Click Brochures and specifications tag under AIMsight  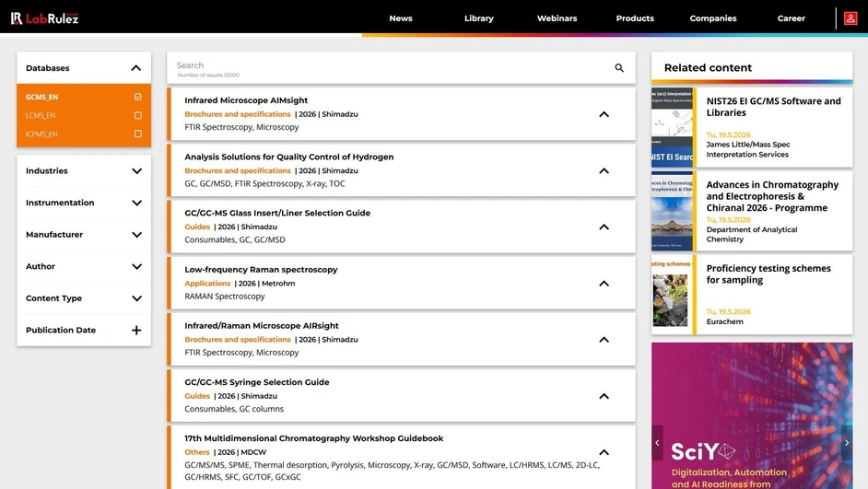tap(238, 114)
